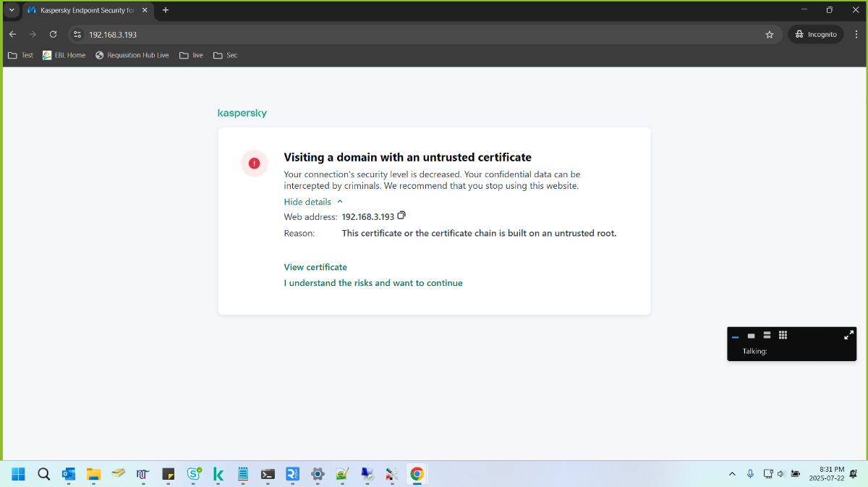
Task: Expand the meeting widget to full screen
Action: point(848,335)
